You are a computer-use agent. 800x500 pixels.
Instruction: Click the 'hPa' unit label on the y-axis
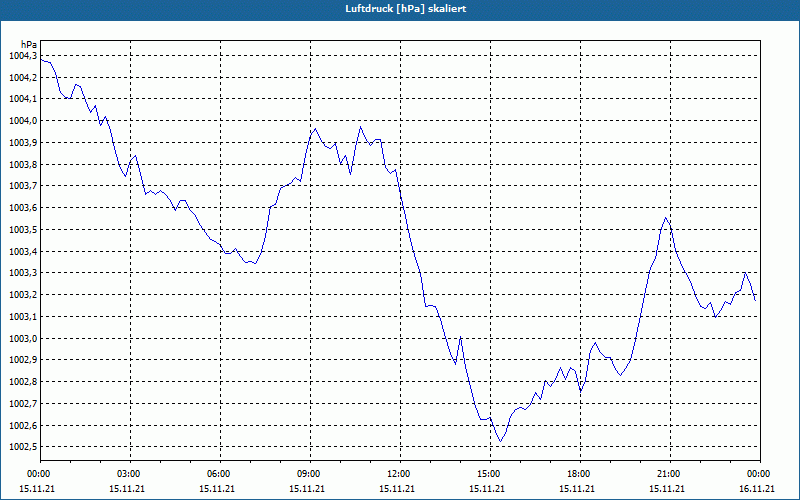click(x=29, y=44)
